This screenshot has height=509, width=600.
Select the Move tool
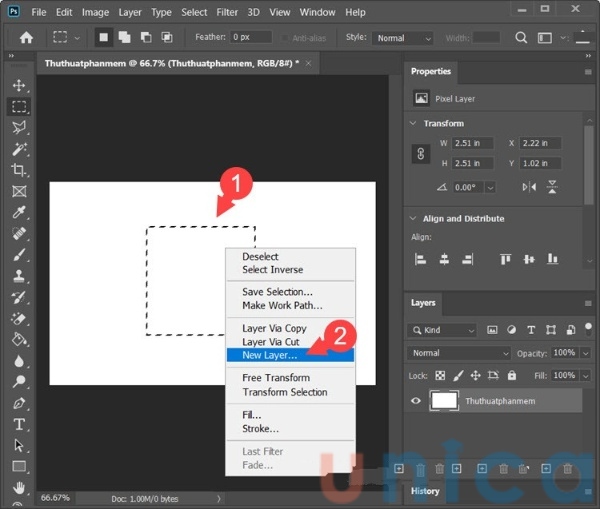coord(19,85)
